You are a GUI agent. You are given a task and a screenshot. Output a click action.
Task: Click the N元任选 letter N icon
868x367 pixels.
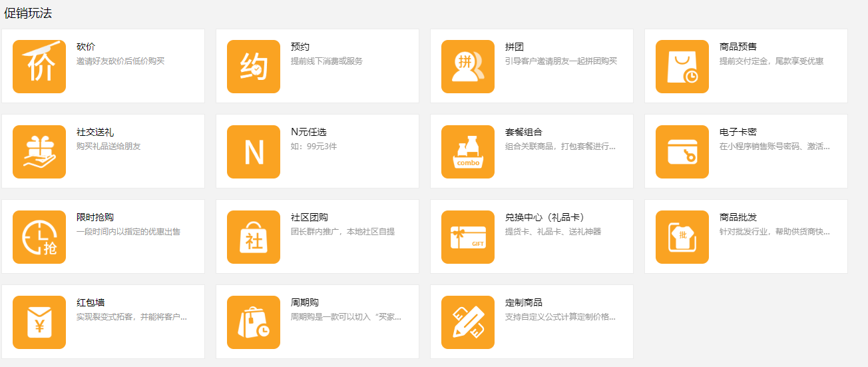click(254, 152)
